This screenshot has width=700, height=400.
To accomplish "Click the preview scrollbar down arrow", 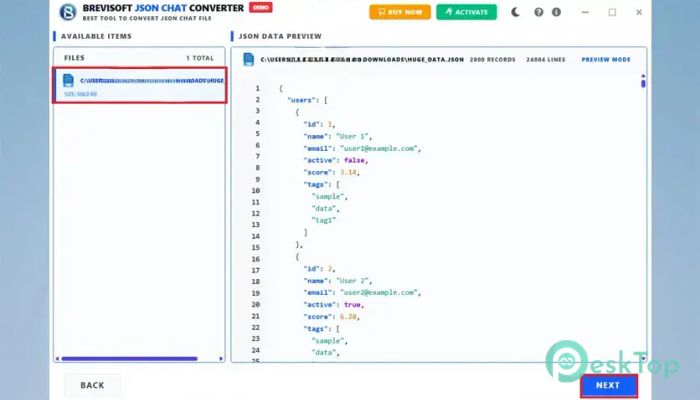I will pyautogui.click(x=643, y=358).
